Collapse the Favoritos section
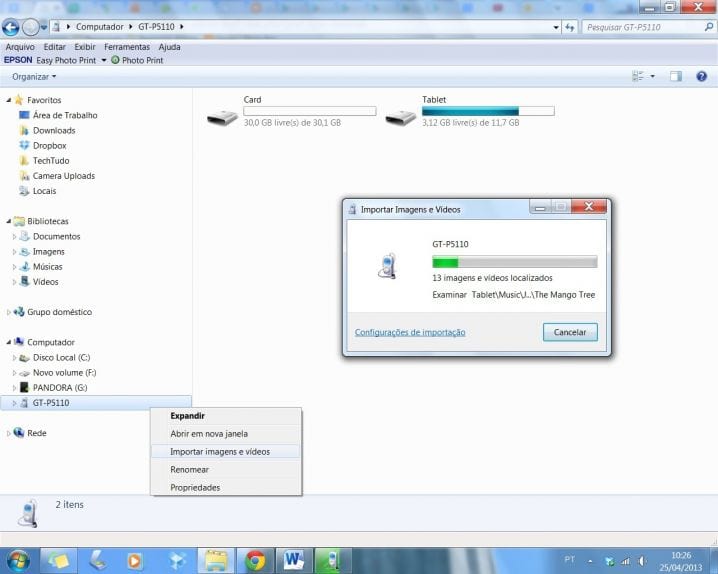The width and height of the screenshot is (718, 574). point(8,100)
